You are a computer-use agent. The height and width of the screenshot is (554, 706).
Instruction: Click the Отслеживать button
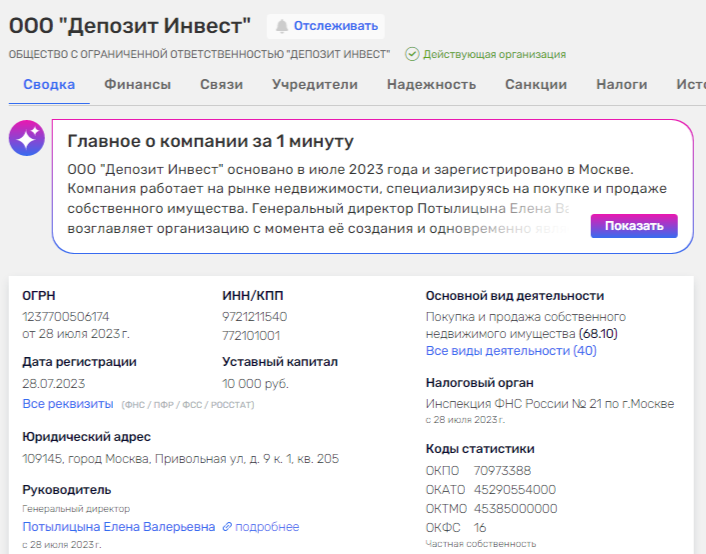pos(326,26)
